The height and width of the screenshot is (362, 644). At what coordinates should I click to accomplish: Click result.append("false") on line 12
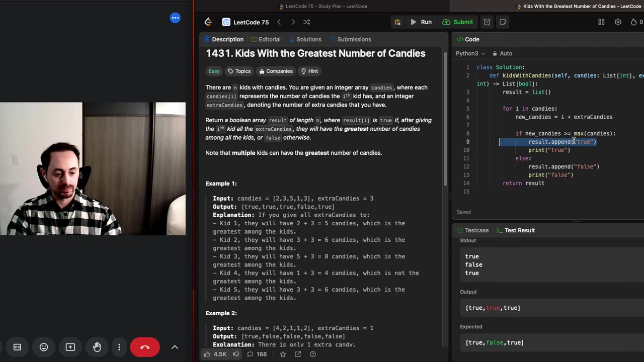point(564,166)
